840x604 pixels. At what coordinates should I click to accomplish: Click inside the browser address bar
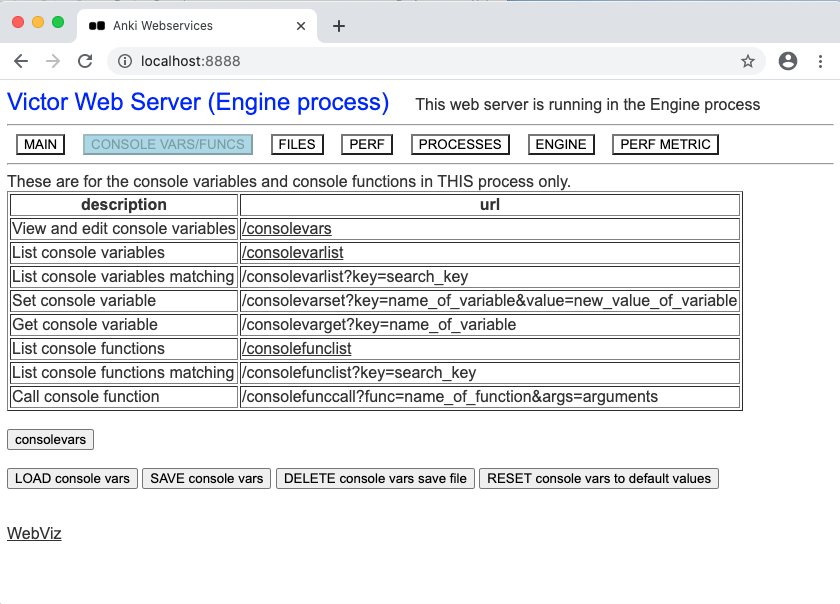pyautogui.click(x=400, y=61)
